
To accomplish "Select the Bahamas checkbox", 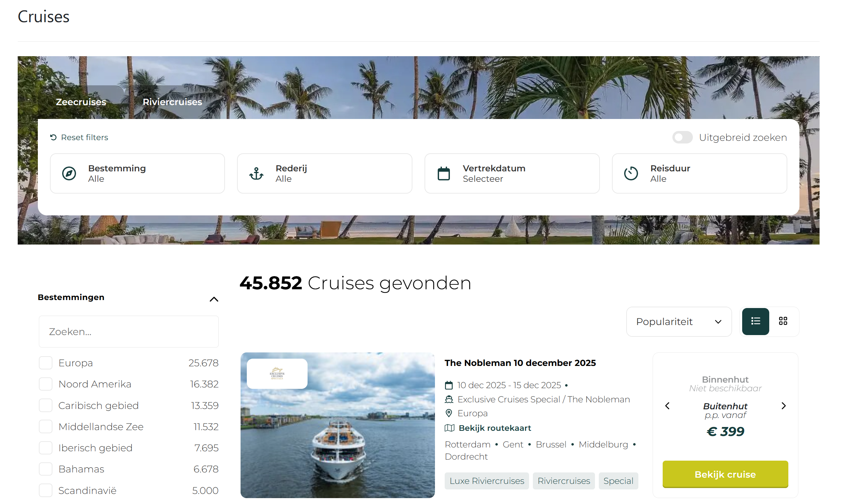I will [x=45, y=469].
